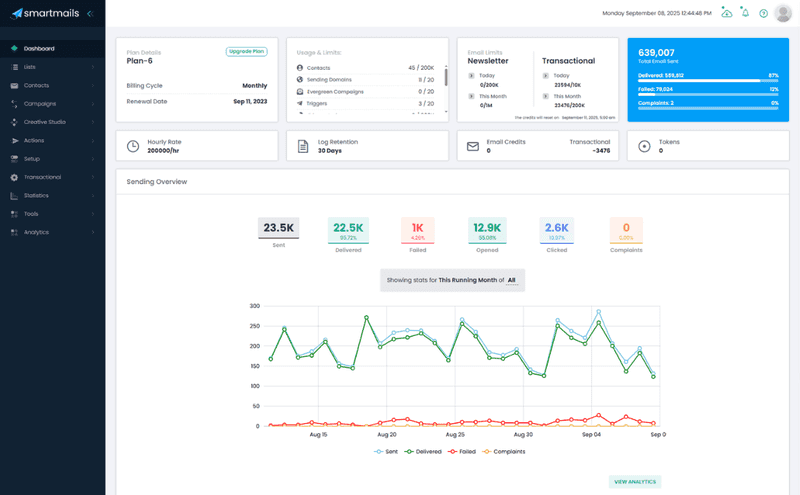Toggle the Sent series in chart legend
The width and height of the screenshot is (800, 495).
[384, 451]
